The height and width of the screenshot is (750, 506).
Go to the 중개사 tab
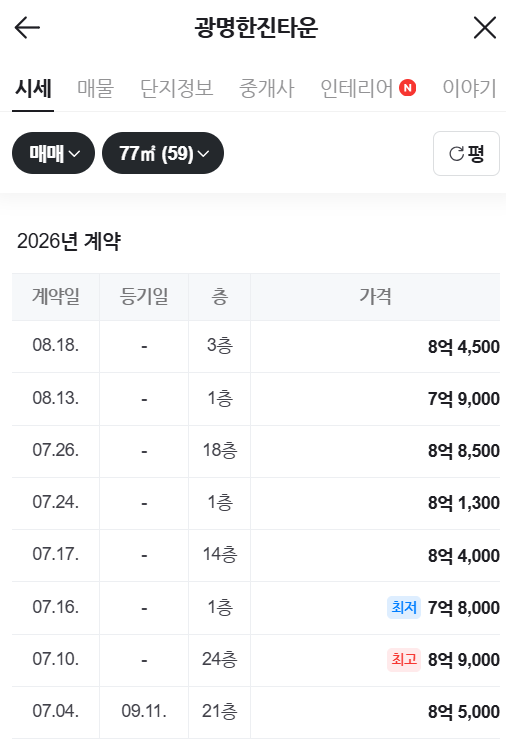267,88
